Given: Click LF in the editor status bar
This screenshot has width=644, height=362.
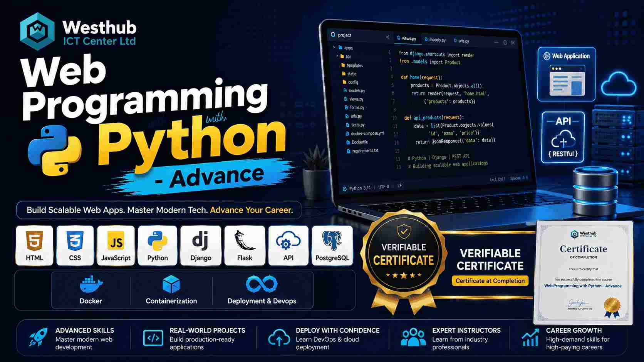Looking at the screenshot, I should tap(399, 185).
